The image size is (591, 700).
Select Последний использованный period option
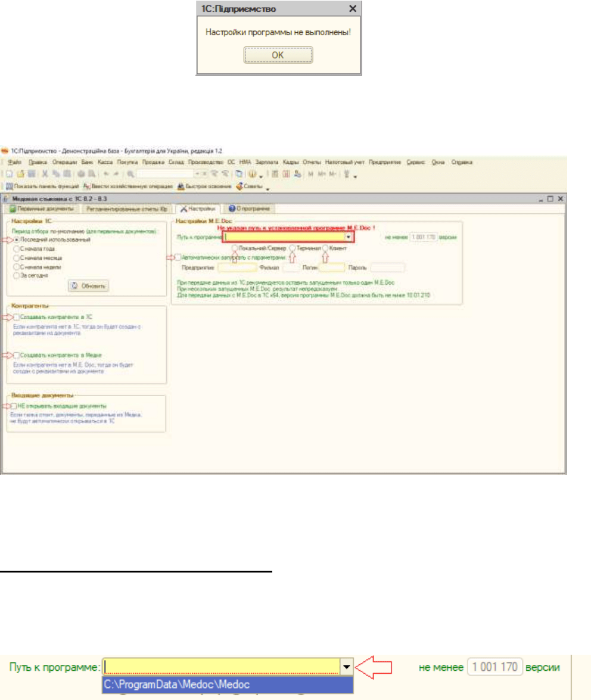coord(17,239)
